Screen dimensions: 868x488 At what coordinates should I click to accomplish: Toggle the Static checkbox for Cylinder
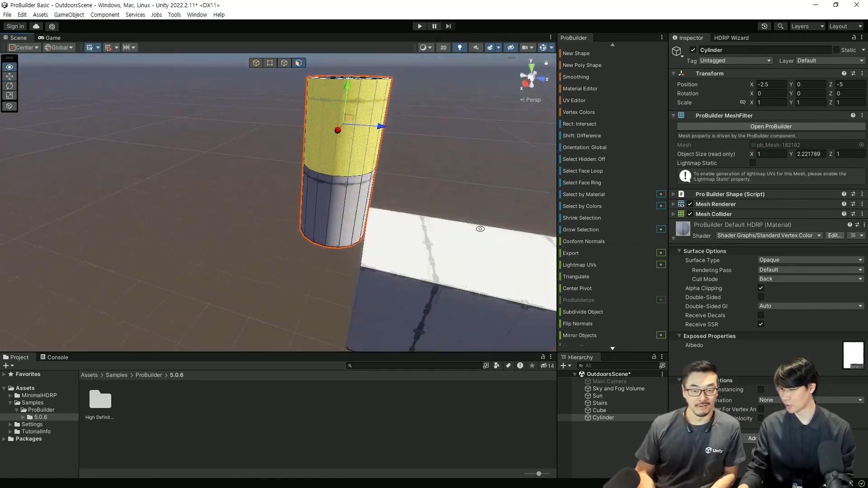(x=836, y=50)
